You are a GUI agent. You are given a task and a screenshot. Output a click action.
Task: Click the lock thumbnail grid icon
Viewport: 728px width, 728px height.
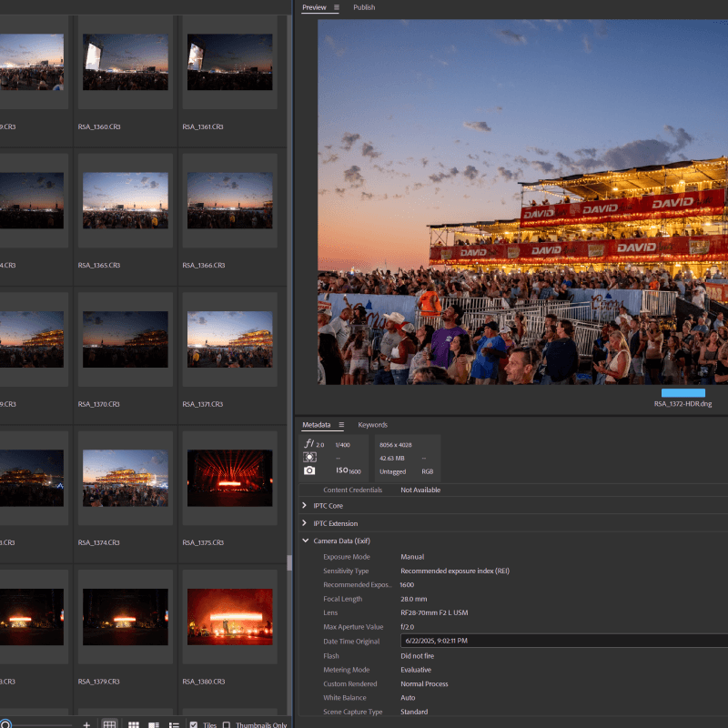(109, 724)
